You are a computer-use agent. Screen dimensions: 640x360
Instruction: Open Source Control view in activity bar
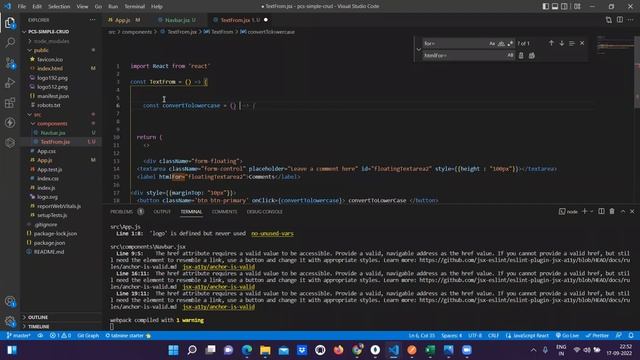(x=10, y=63)
